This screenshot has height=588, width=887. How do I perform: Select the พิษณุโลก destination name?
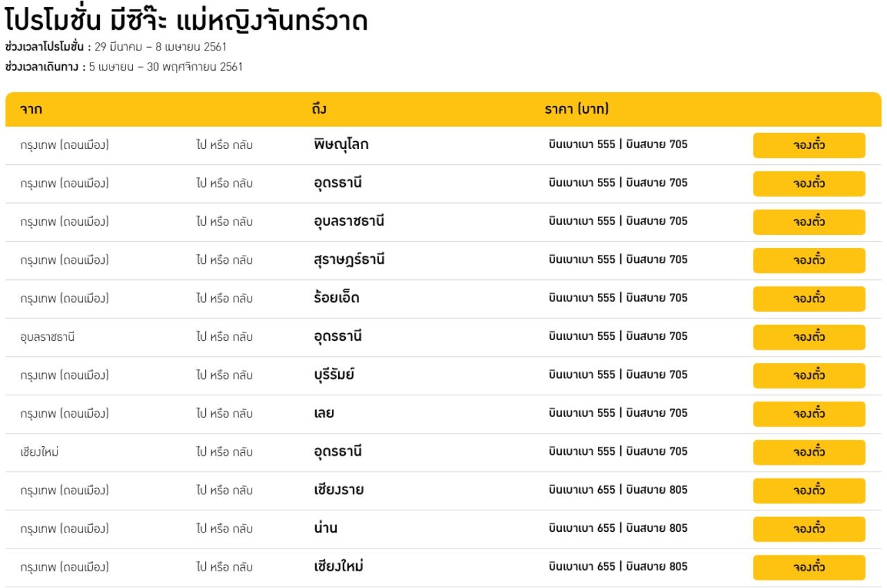click(x=341, y=145)
